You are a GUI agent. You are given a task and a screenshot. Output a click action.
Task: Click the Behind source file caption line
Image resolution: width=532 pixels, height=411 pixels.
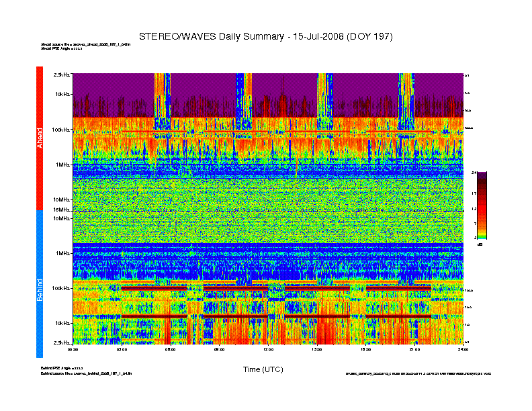pos(86,373)
